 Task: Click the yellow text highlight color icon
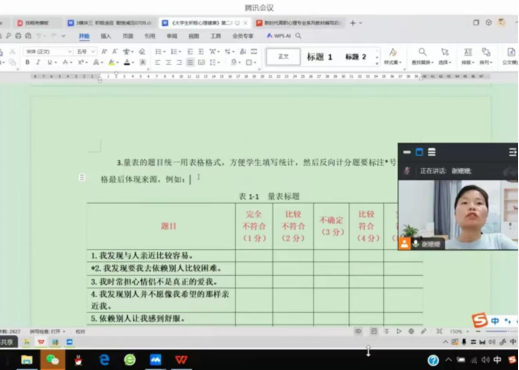(x=112, y=62)
